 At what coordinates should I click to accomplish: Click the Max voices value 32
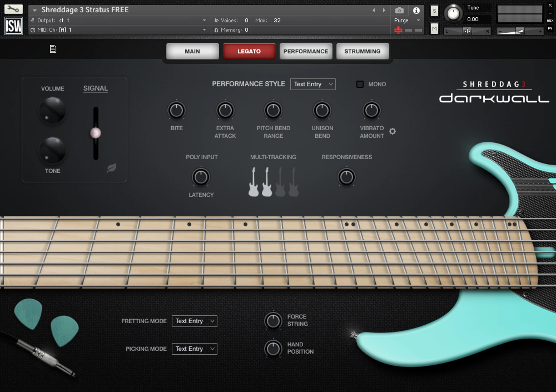pyautogui.click(x=277, y=20)
